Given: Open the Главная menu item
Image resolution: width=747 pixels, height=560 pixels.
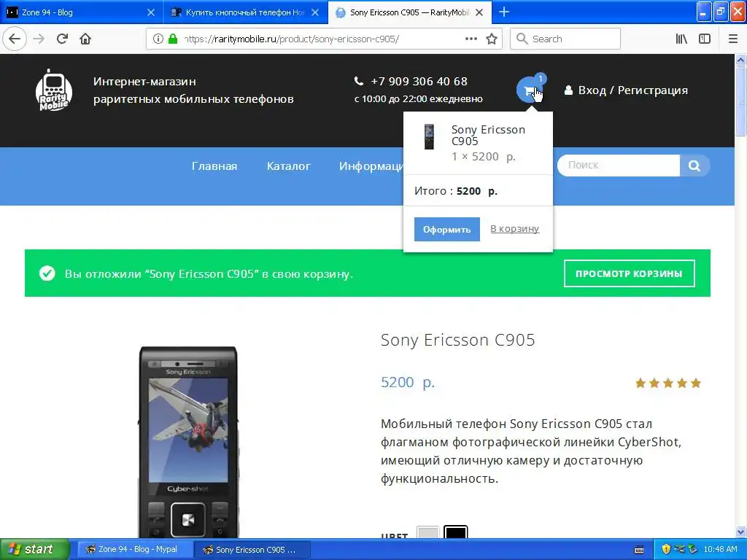Looking at the screenshot, I should [214, 166].
